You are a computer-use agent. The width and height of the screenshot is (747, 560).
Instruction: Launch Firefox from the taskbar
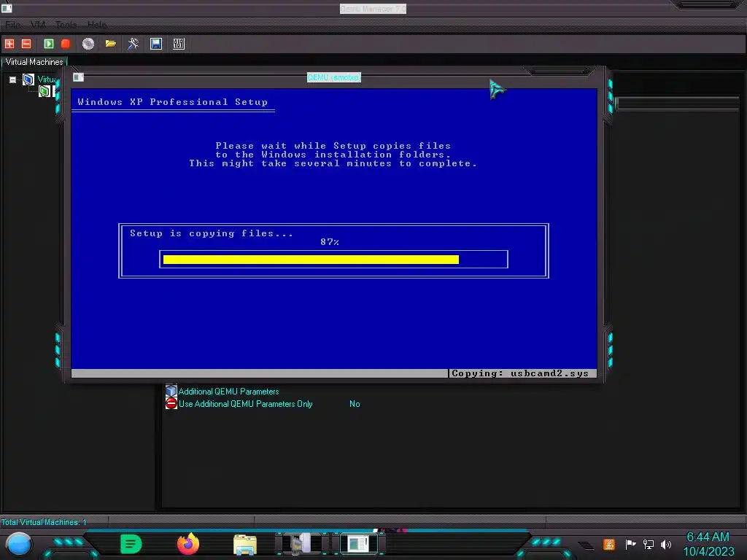pyautogui.click(x=188, y=544)
